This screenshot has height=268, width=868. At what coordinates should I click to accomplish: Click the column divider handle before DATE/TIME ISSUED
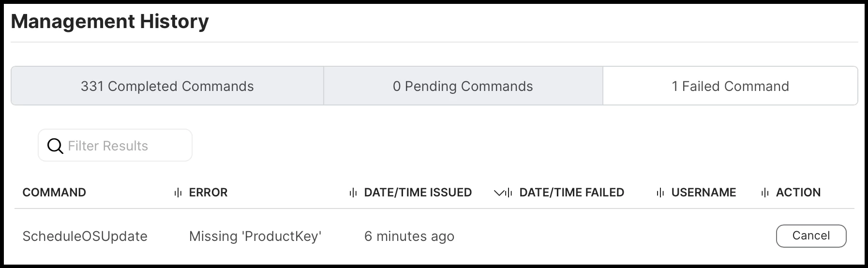pos(353,193)
